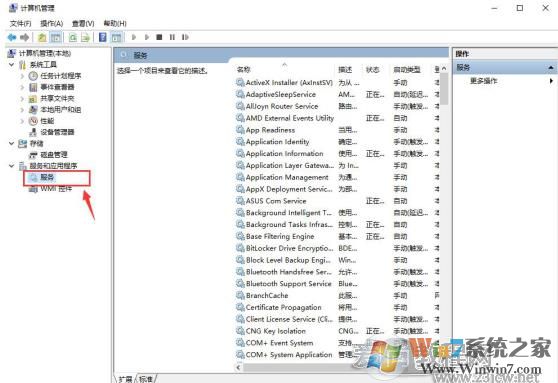The height and width of the screenshot is (383, 558).
Task: Select Base Filtering Engine row
Action: click(x=338, y=236)
